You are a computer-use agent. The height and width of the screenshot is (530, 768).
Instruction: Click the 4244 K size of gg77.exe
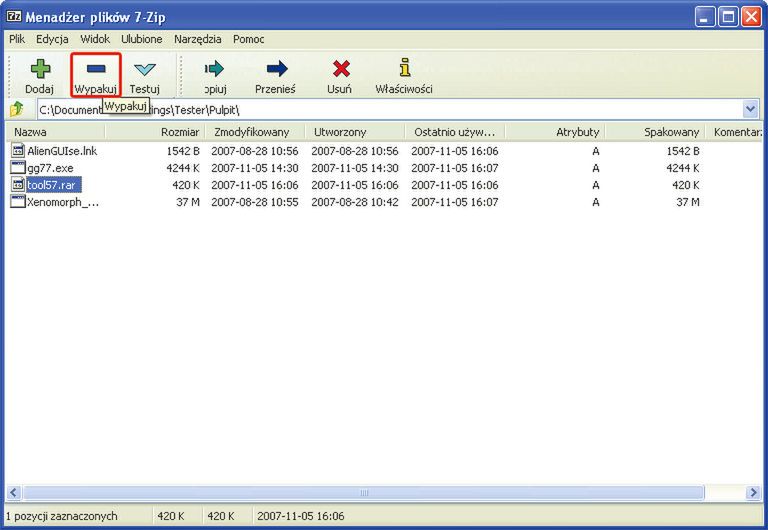pos(183,168)
